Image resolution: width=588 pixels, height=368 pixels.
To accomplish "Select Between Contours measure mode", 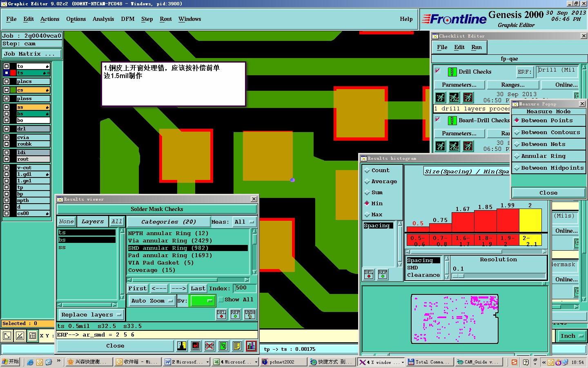I will point(548,132).
